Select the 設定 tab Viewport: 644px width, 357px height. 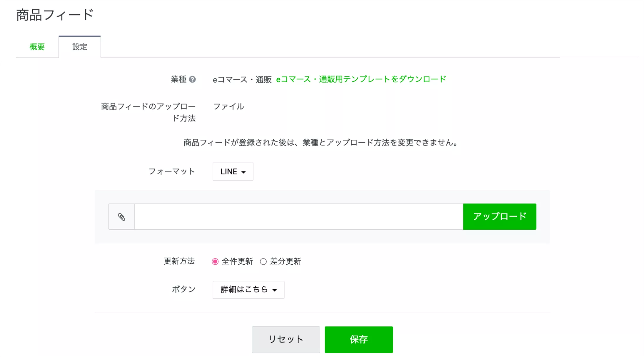pyautogui.click(x=80, y=47)
